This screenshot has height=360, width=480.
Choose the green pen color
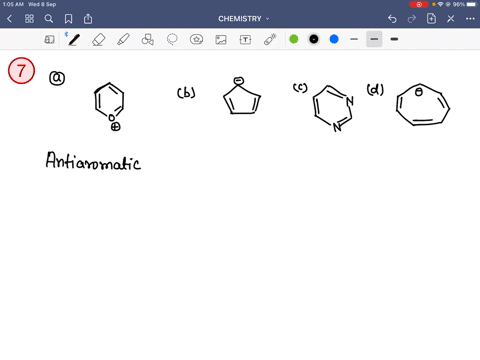[294, 39]
